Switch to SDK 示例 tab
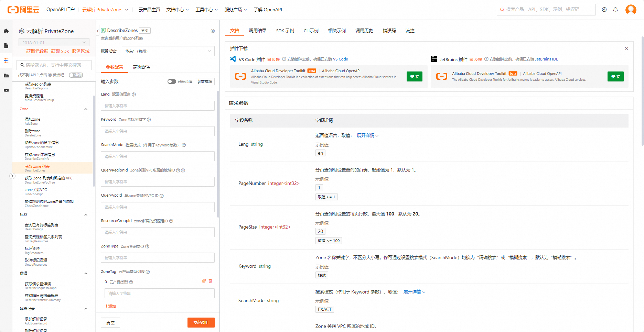This screenshot has width=644, height=332. pyautogui.click(x=285, y=31)
